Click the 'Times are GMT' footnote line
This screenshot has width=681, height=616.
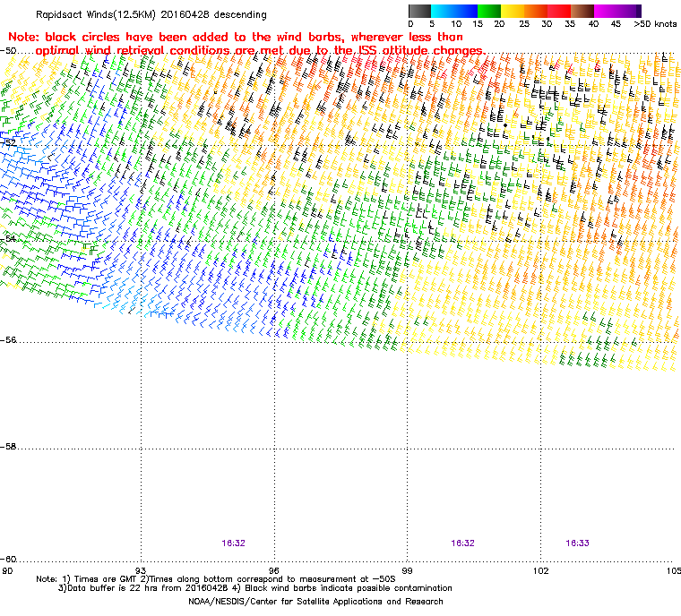(216, 579)
